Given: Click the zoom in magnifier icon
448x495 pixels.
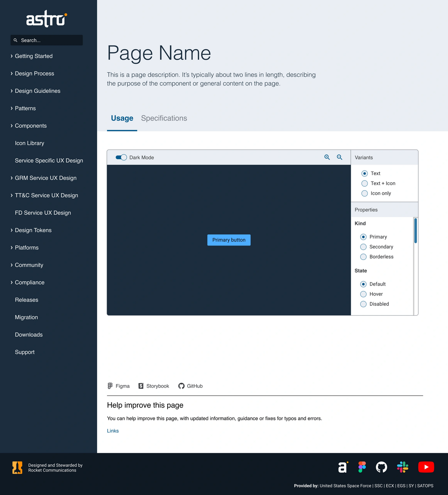Looking at the screenshot, I should coord(327,157).
